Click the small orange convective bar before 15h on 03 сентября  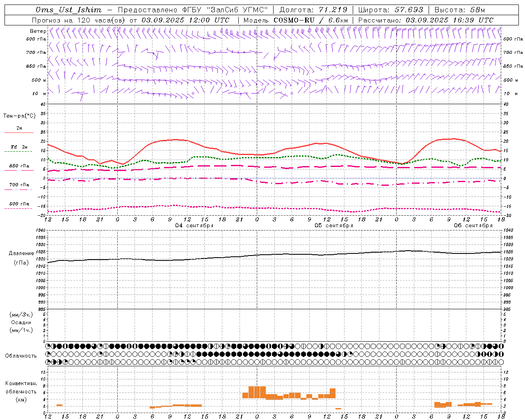pyautogui.click(x=59, y=405)
